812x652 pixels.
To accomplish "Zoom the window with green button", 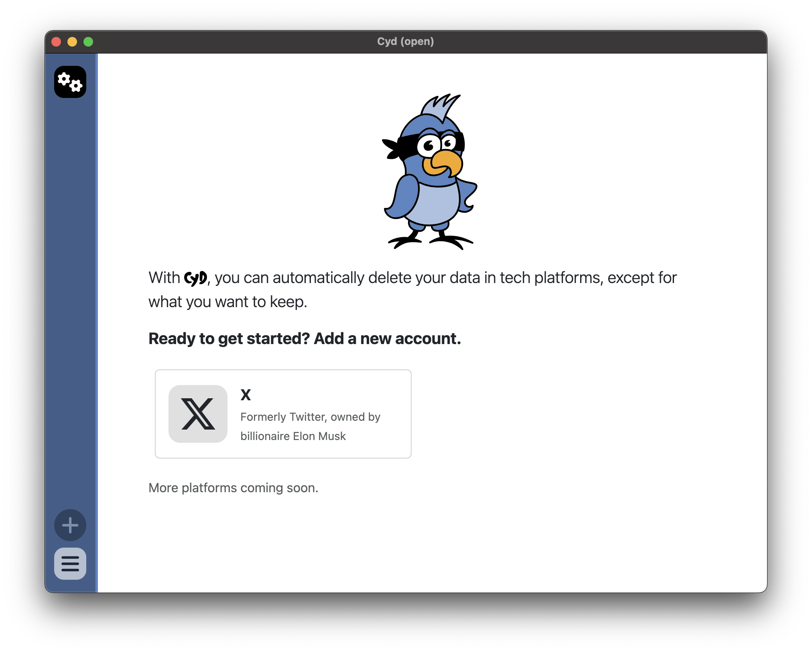I will click(x=88, y=42).
